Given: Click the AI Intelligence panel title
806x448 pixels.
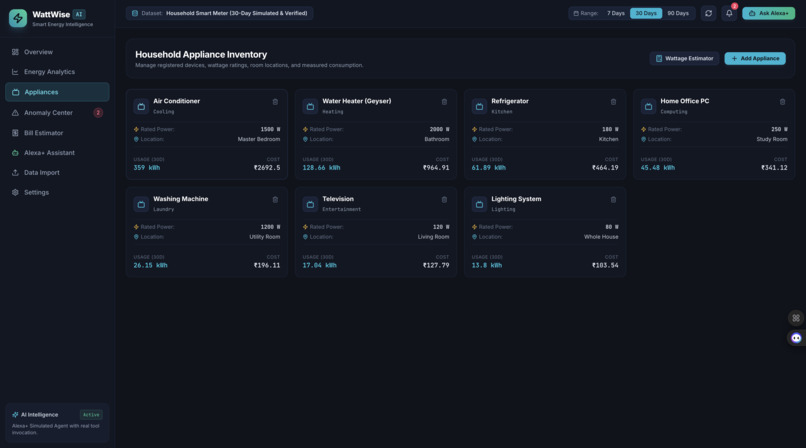Looking at the screenshot, I should click(39, 415).
